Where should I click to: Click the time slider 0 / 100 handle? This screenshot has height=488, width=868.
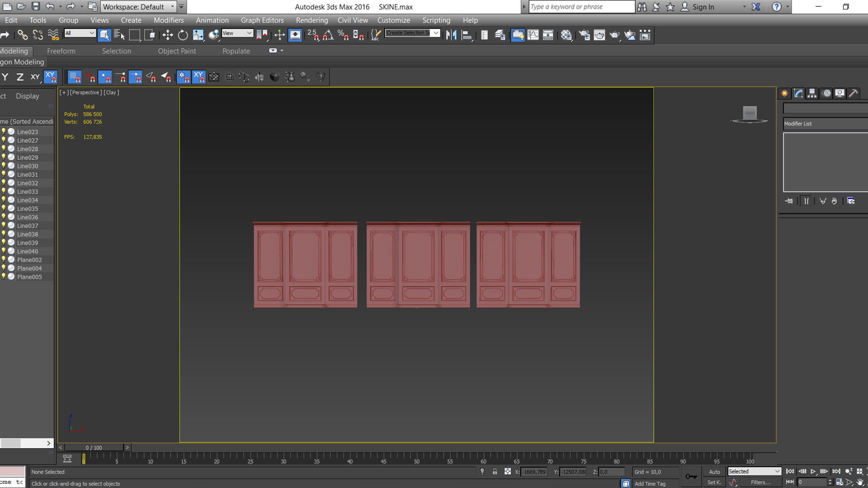[x=94, y=447]
